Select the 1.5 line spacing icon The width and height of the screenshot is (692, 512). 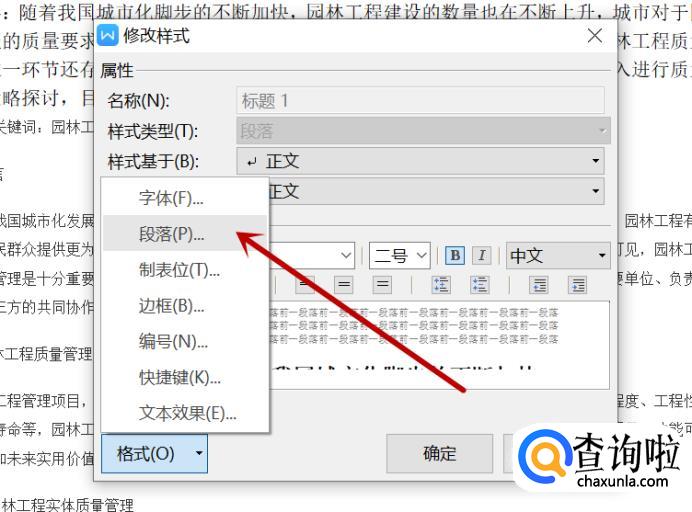(x=344, y=285)
